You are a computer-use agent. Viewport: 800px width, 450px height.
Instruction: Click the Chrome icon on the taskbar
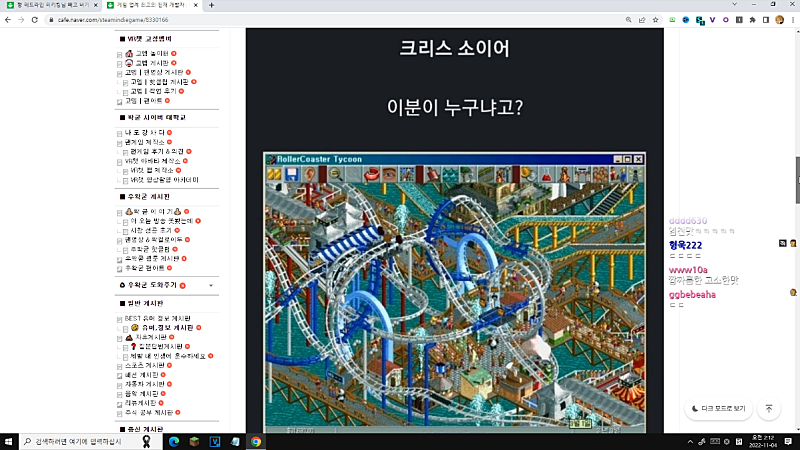pyautogui.click(x=256, y=442)
